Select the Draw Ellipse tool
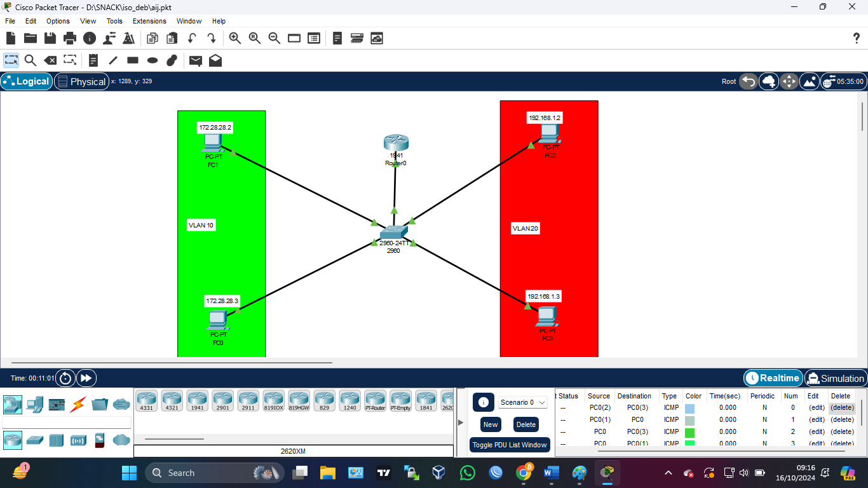 153,60
